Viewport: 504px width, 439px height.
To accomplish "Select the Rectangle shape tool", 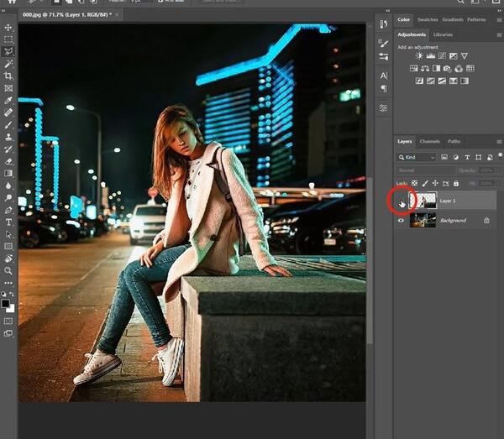I will [8, 246].
